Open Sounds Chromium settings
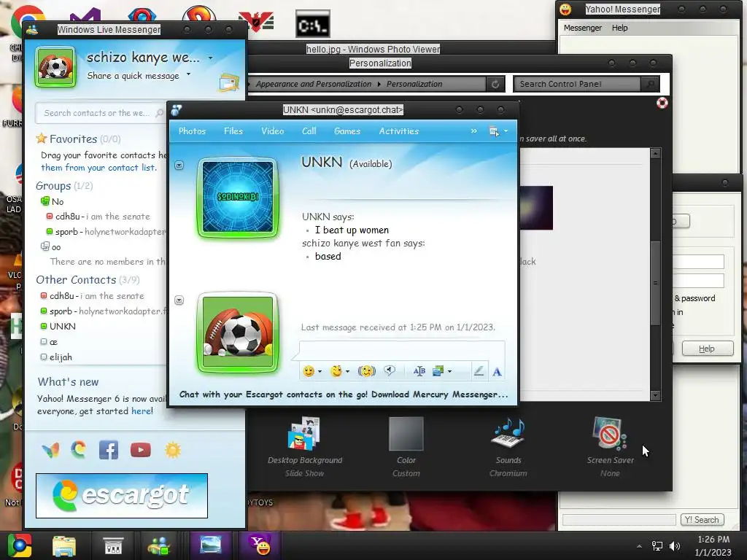The width and height of the screenshot is (747, 560). click(x=508, y=447)
